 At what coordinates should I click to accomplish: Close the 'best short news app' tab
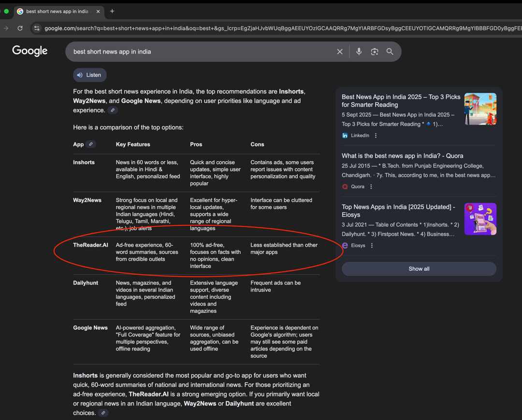click(x=98, y=11)
